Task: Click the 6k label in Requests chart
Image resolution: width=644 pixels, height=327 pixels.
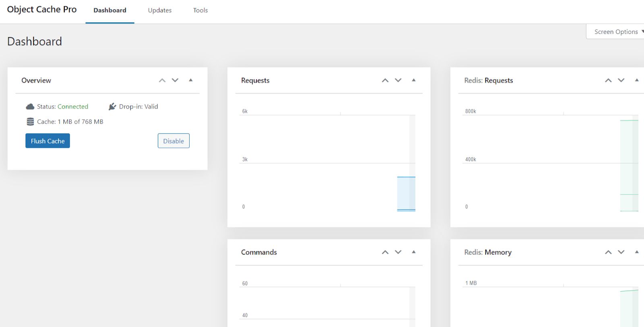Action: click(x=245, y=111)
